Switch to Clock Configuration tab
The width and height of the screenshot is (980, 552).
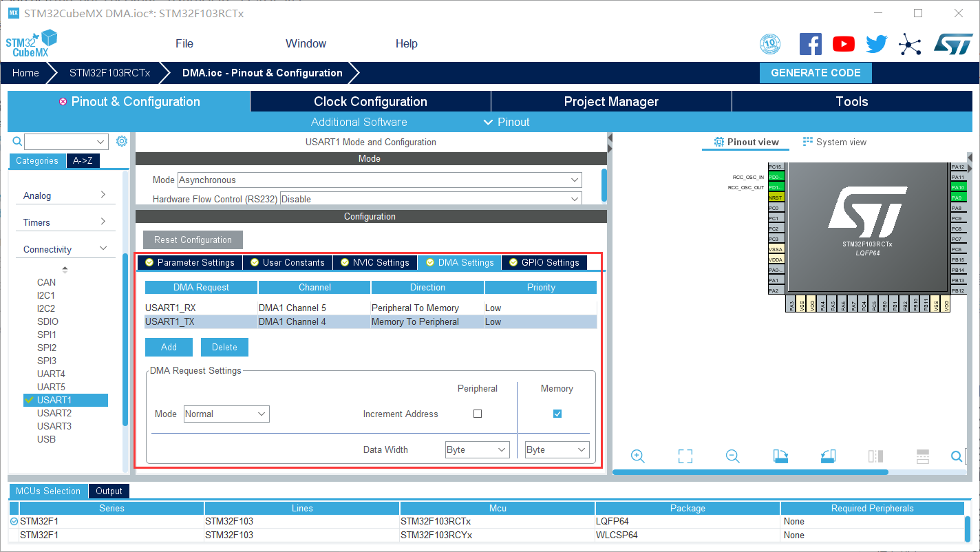pyautogui.click(x=370, y=101)
